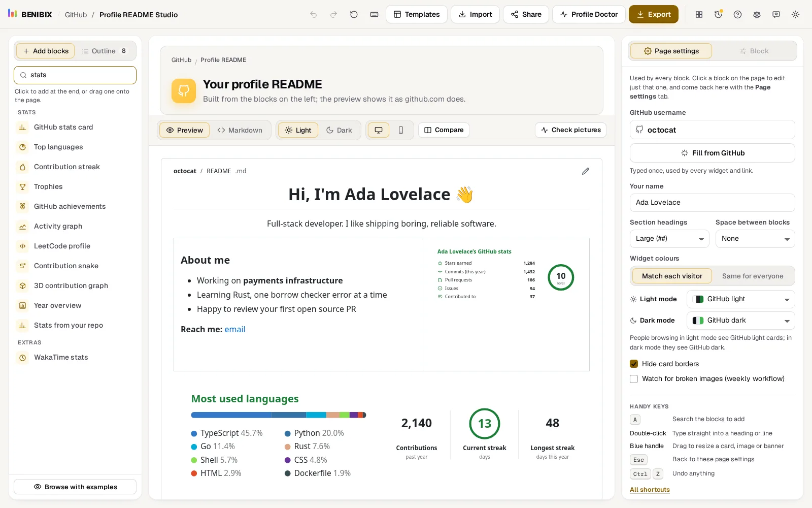The width and height of the screenshot is (812, 508).
Task: Toggle Compare view
Action: tap(444, 130)
